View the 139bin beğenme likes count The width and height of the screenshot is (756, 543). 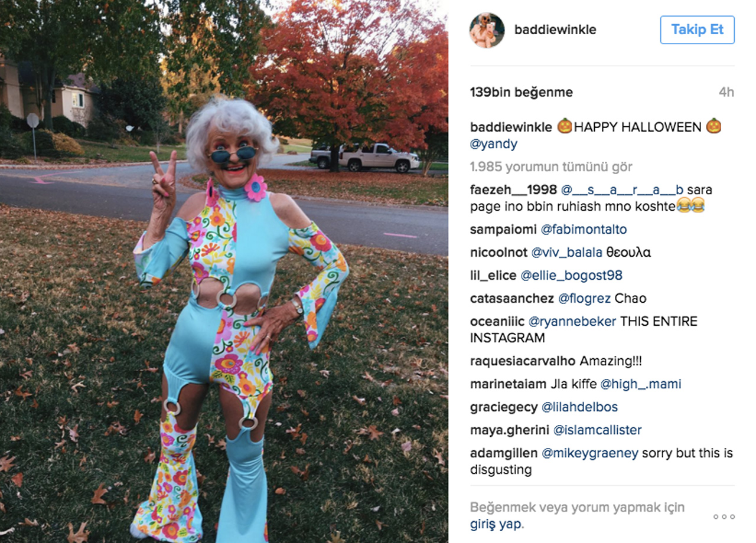point(521,92)
